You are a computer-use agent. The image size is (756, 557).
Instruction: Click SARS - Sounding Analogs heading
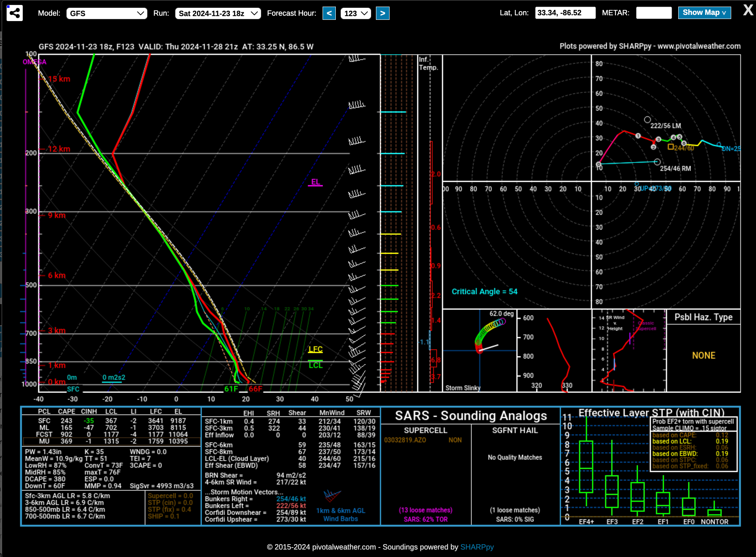click(x=471, y=416)
